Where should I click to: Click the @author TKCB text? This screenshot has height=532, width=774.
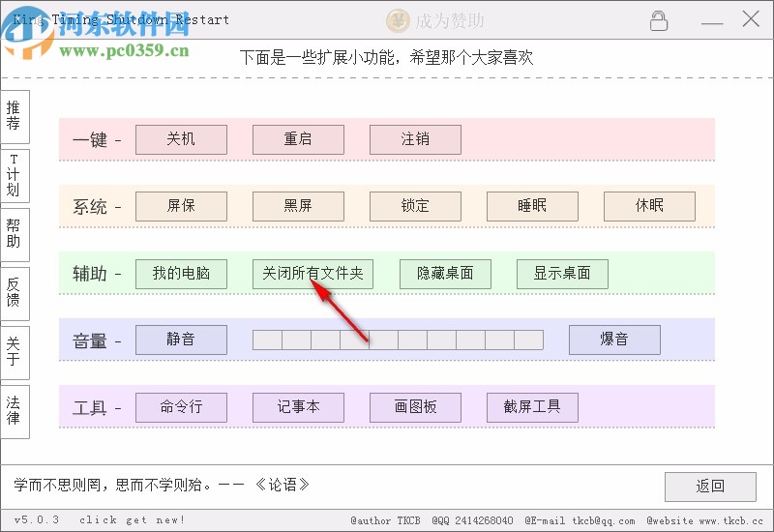(x=385, y=520)
